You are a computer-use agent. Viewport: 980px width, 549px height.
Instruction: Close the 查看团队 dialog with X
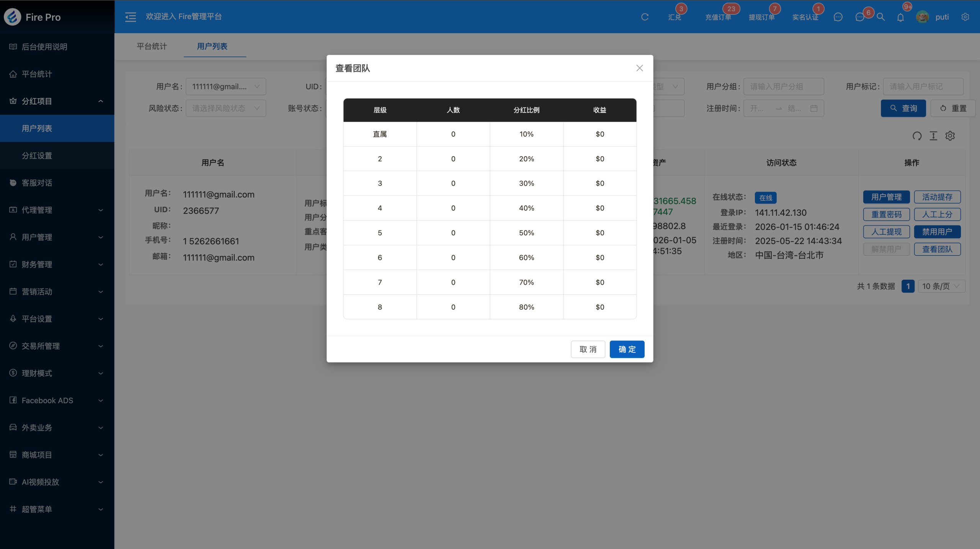click(x=639, y=68)
